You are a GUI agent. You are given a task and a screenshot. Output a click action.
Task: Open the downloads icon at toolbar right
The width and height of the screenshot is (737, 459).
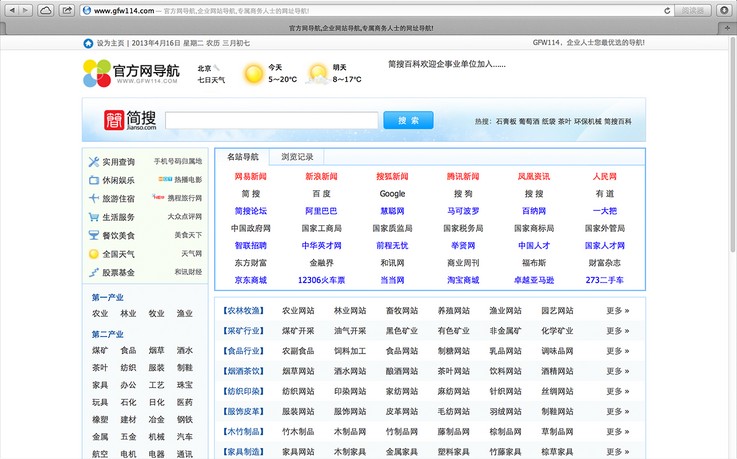tap(724, 10)
